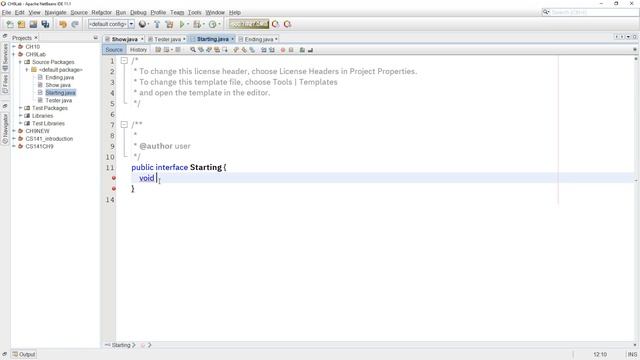This screenshot has width=640, height=360.
Task: Click the INS insert mode indicator
Action: 632,354
